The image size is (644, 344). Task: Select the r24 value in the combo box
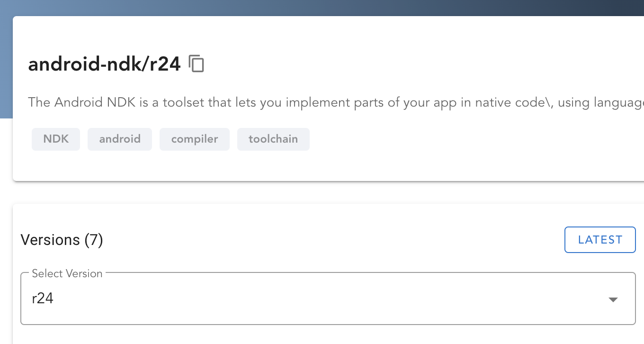point(43,299)
